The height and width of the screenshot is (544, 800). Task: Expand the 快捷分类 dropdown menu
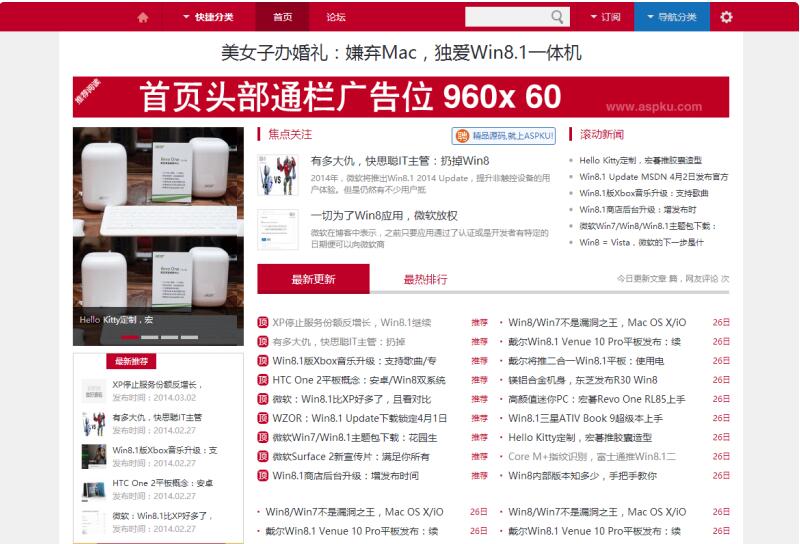point(208,17)
